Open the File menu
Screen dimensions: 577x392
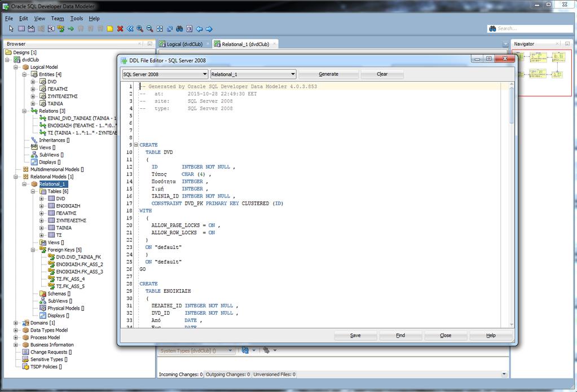pyautogui.click(x=9, y=19)
